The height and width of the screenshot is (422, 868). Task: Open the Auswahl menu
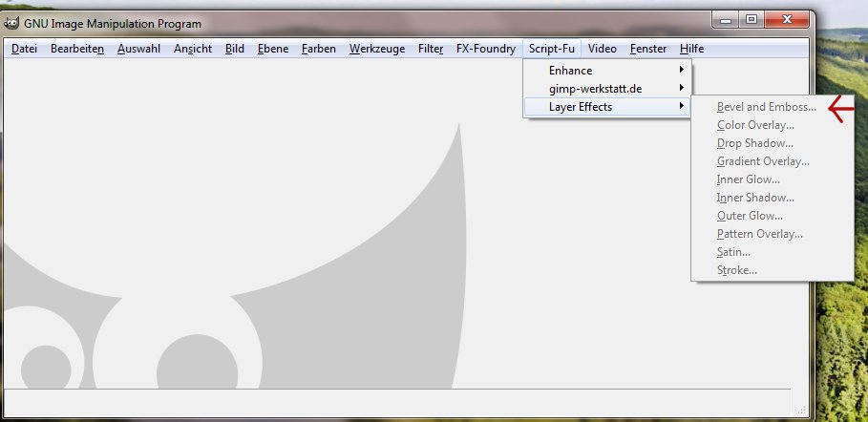pos(138,49)
